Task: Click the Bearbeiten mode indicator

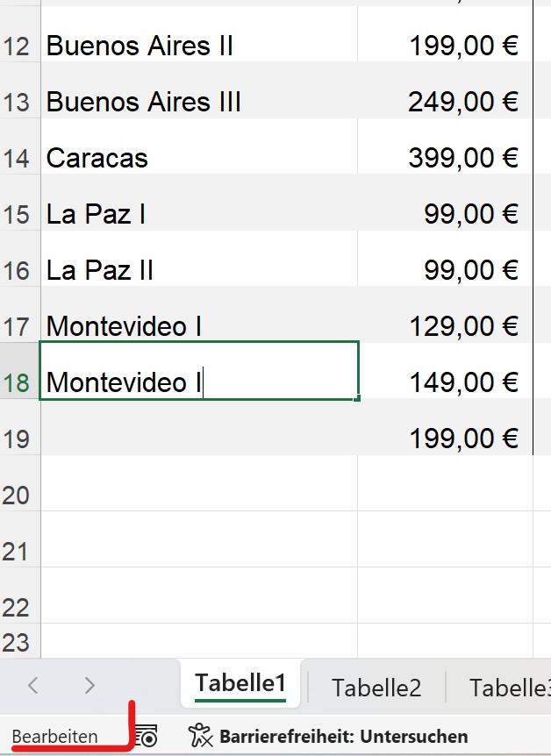Action: pos(54,737)
